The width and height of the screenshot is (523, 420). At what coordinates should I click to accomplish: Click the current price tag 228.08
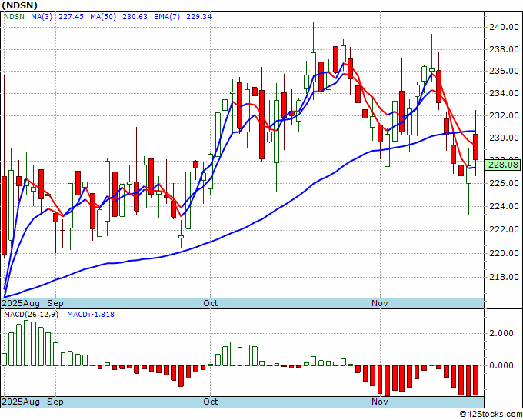click(504, 164)
